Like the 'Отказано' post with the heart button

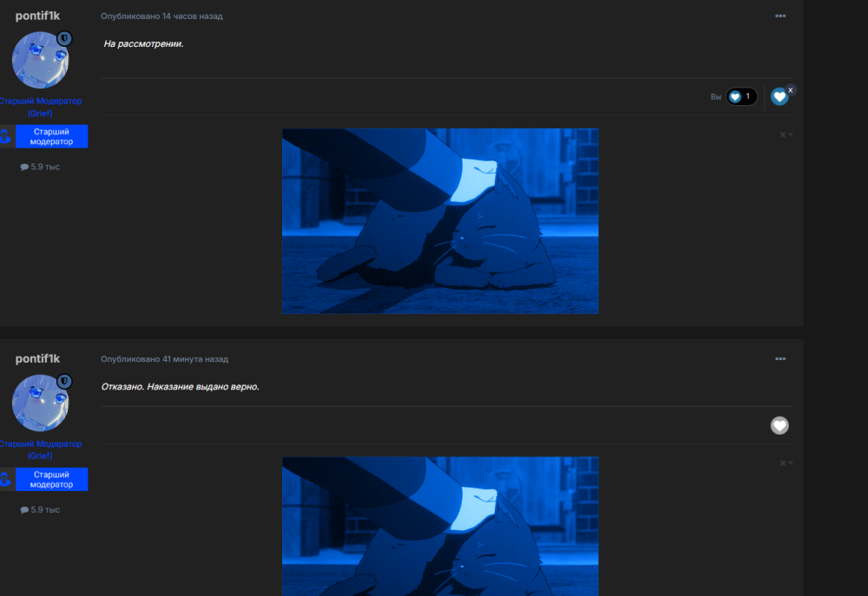point(779,425)
